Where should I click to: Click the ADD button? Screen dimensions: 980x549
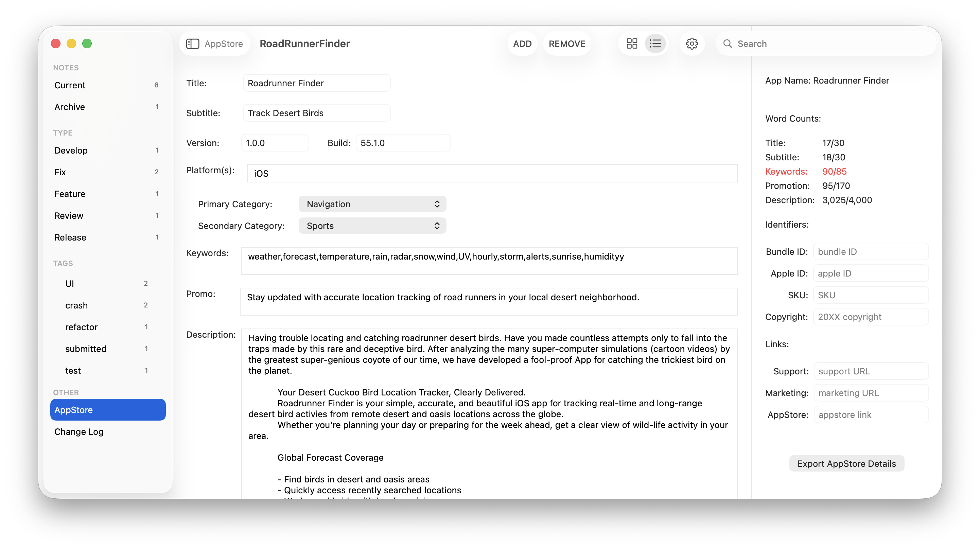(522, 43)
